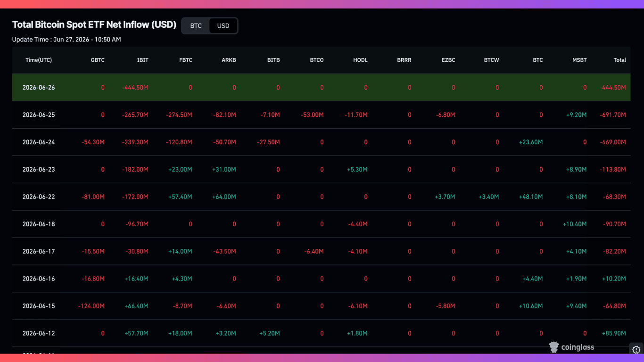This screenshot has width=644, height=362.
Task: Click the +31.00M ARKB value
Action: pos(224,169)
